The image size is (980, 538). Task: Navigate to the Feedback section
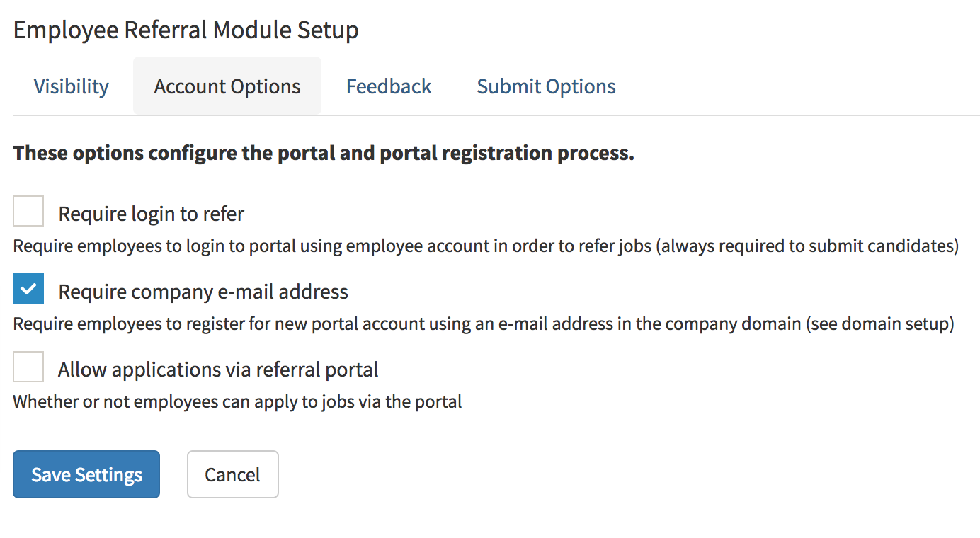[x=388, y=86]
